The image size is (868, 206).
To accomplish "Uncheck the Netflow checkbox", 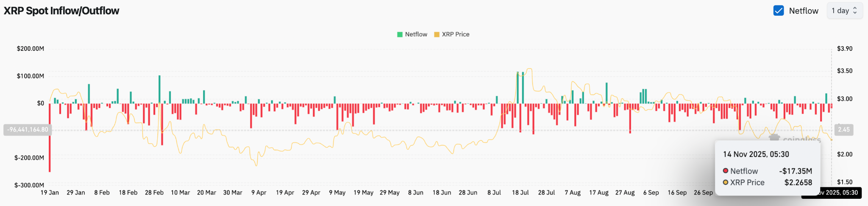I will 778,11.
